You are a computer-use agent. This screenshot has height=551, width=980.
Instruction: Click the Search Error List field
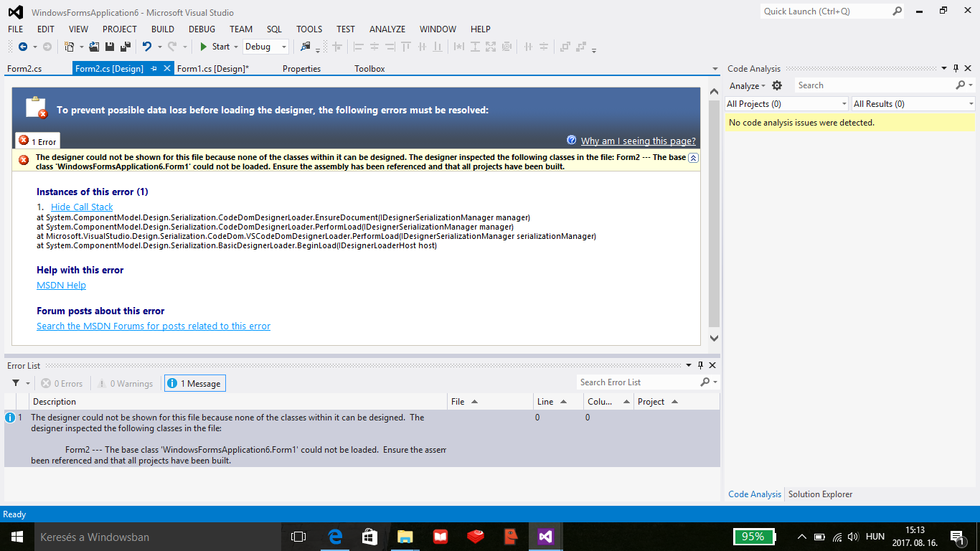(638, 382)
